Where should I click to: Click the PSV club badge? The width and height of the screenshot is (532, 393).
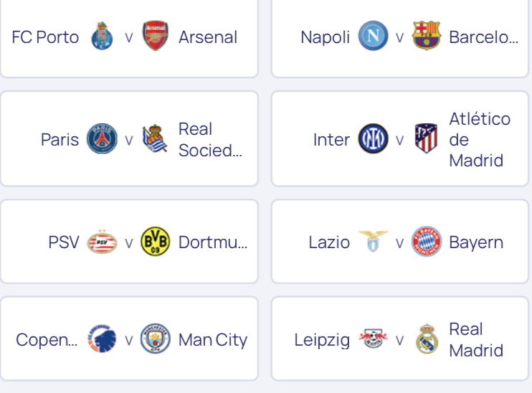(102, 242)
